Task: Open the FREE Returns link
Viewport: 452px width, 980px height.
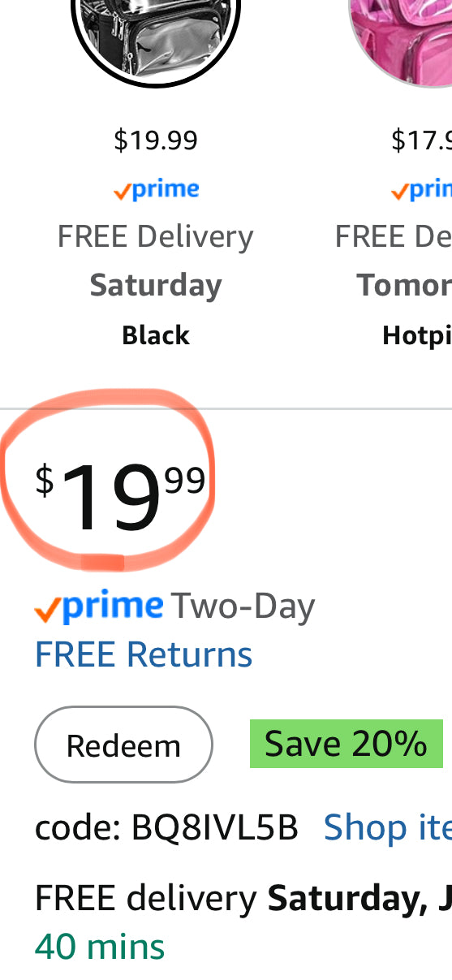Action: tap(144, 654)
